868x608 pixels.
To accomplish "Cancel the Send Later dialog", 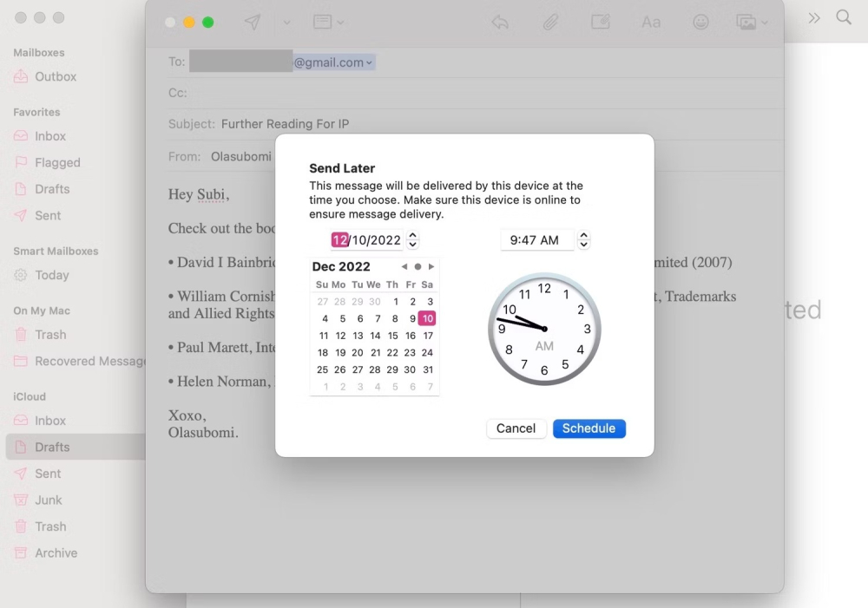I will click(516, 428).
